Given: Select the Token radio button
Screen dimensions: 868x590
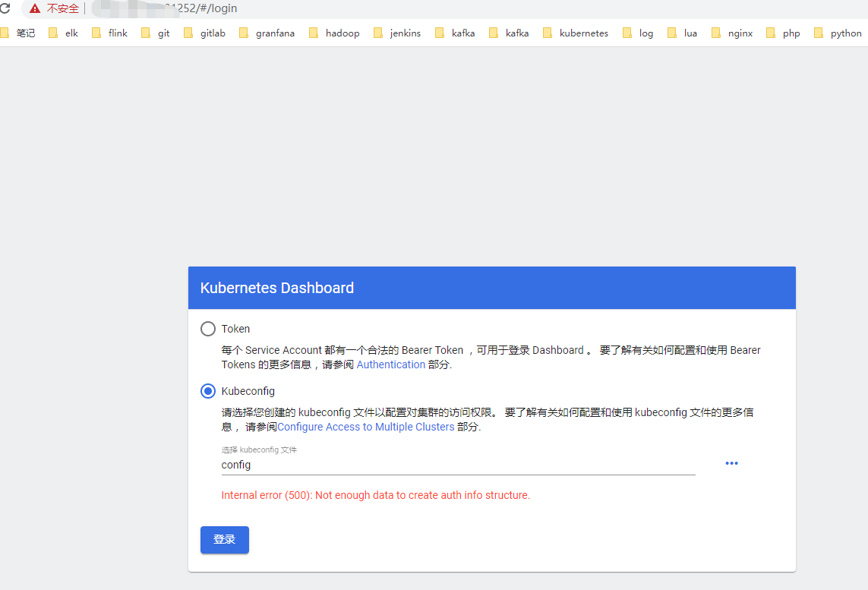Looking at the screenshot, I should click(208, 329).
